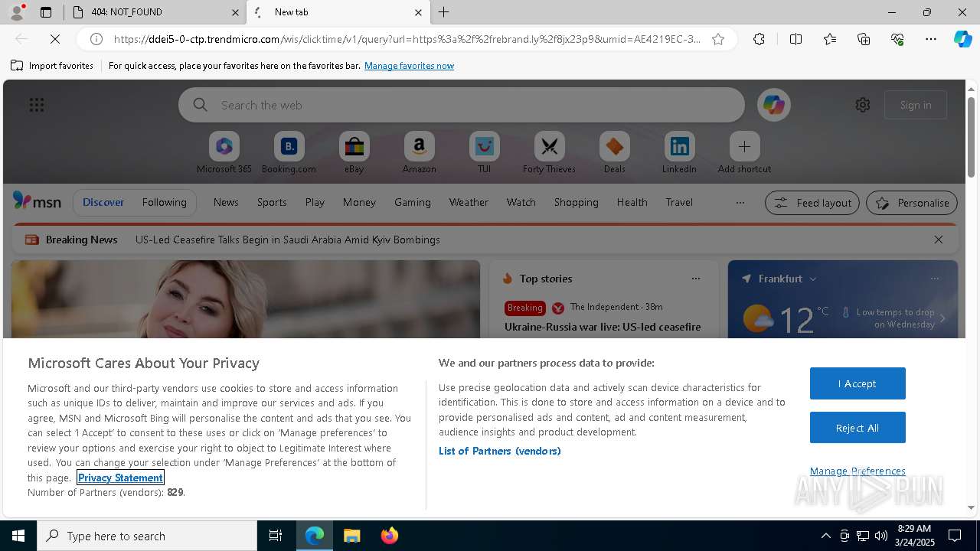Open Feed layout options
980x551 pixels.
tap(812, 203)
